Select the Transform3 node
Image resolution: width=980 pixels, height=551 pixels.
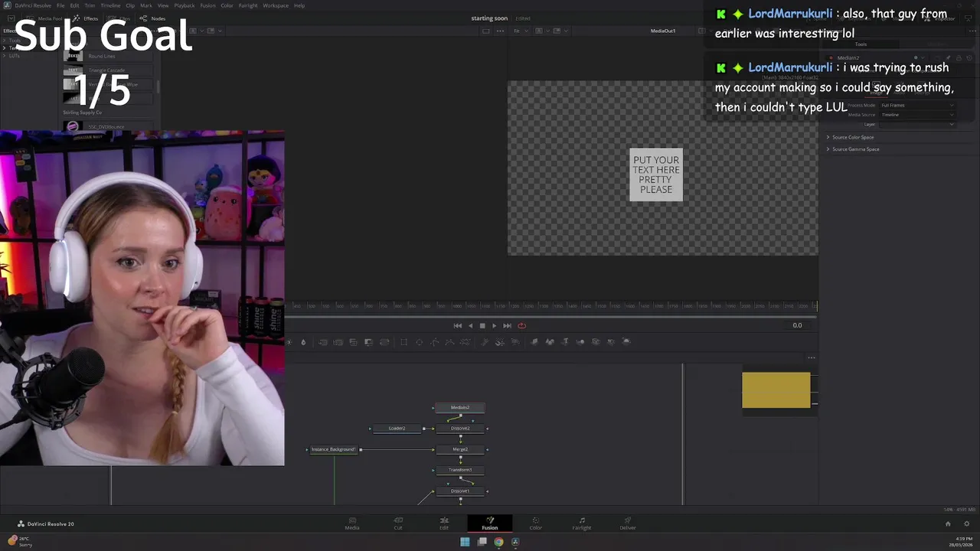click(x=460, y=470)
